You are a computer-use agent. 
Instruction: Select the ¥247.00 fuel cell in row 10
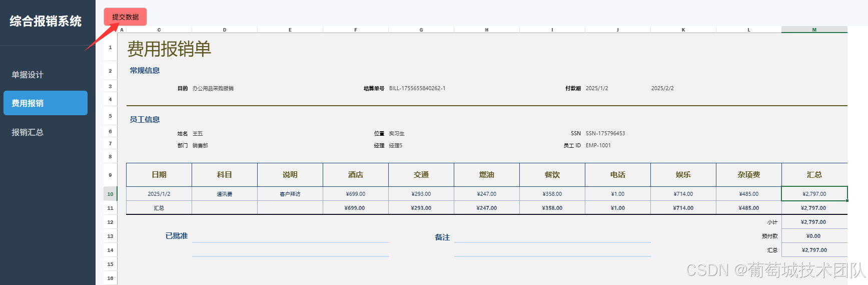pos(487,194)
